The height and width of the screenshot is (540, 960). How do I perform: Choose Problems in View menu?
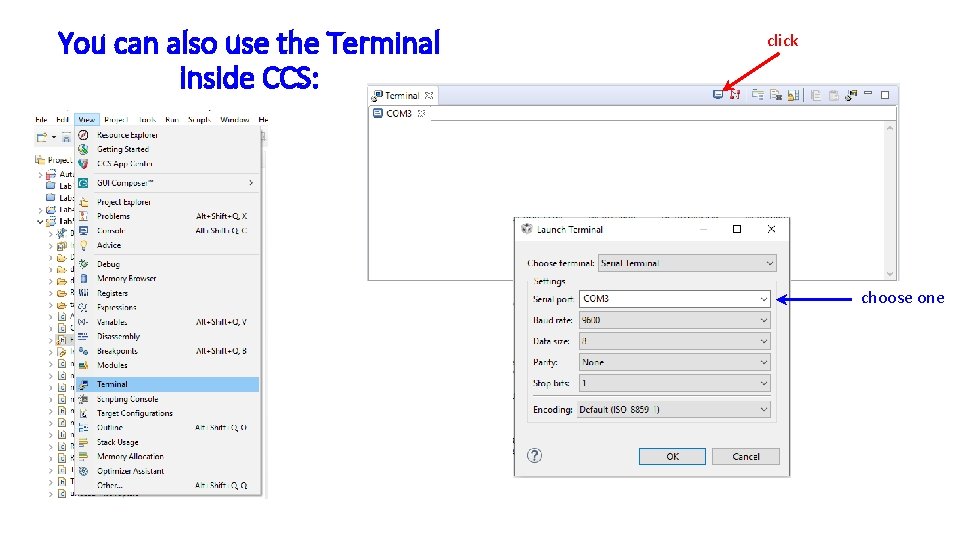pyautogui.click(x=168, y=216)
